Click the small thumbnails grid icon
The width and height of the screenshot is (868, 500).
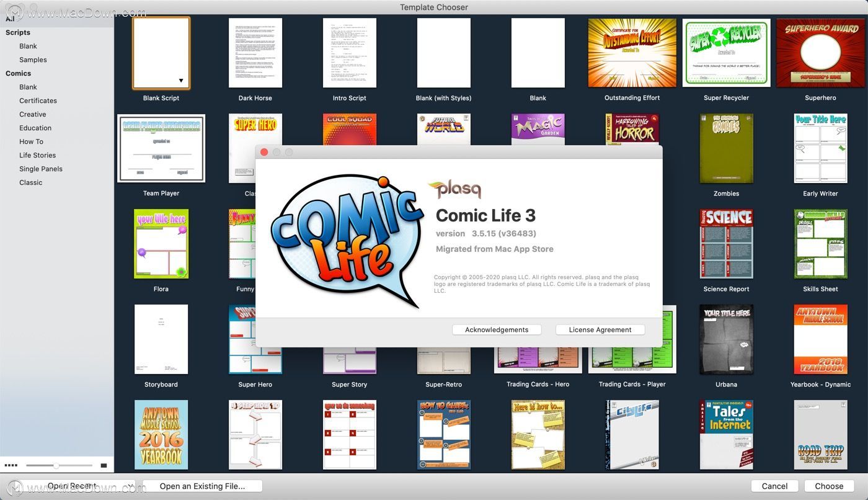[x=11, y=465]
